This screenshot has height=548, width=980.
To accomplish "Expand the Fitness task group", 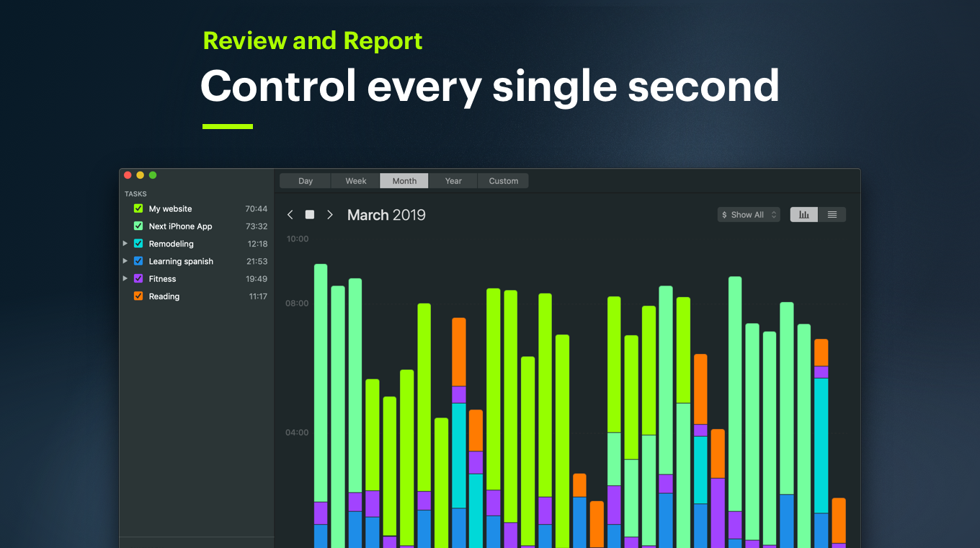I will point(125,278).
